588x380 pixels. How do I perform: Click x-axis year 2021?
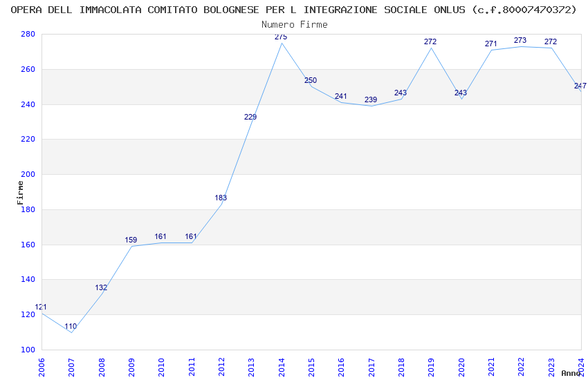[x=491, y=367]
